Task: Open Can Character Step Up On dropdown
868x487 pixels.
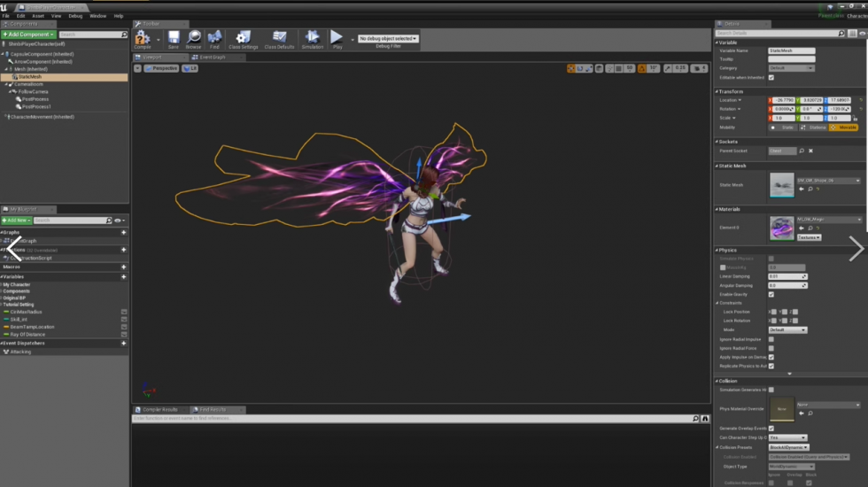Action: (x=787, y=437)
